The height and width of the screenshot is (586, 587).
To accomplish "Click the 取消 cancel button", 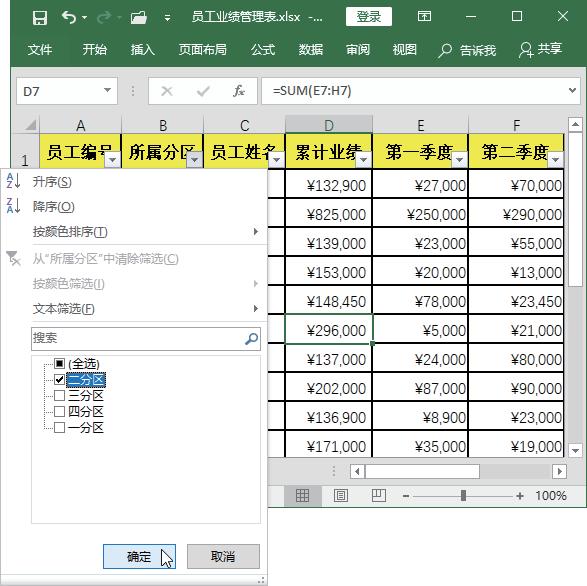I will [223, 556].
